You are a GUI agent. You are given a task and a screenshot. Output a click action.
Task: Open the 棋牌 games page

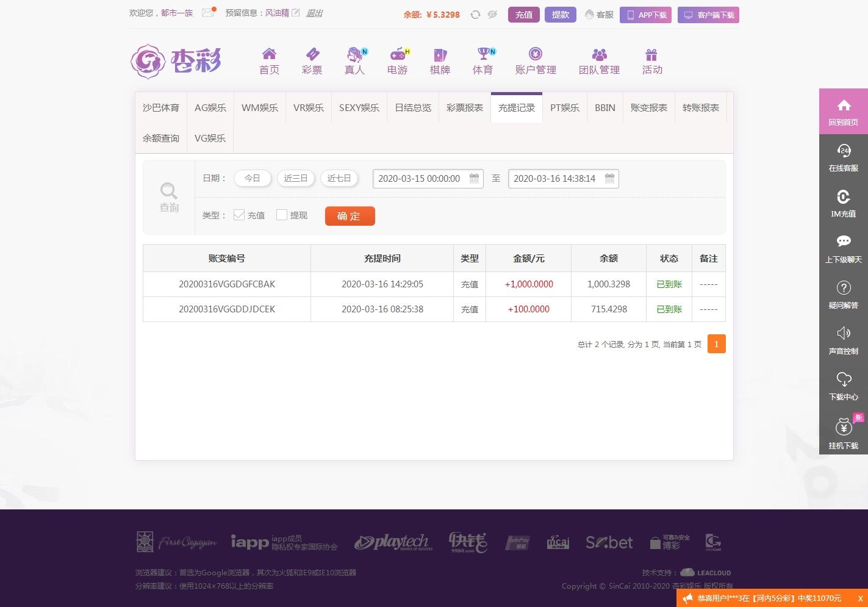coord(440,60)
